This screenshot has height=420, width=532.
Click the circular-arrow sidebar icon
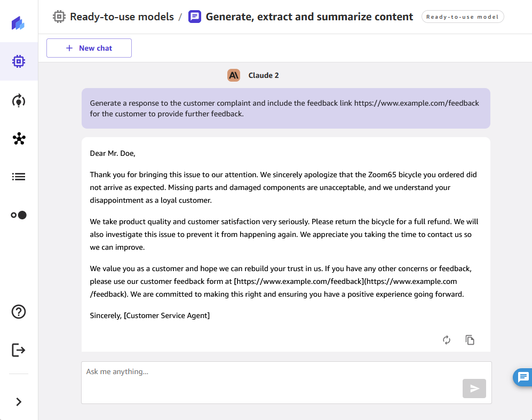click(x=19, y=100)
